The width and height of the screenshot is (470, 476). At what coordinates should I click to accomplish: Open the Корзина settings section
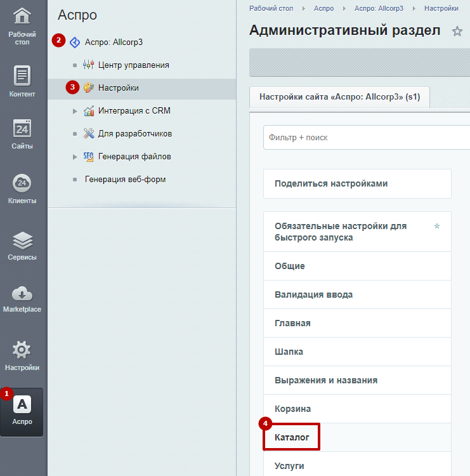click(x=357, y=409)
